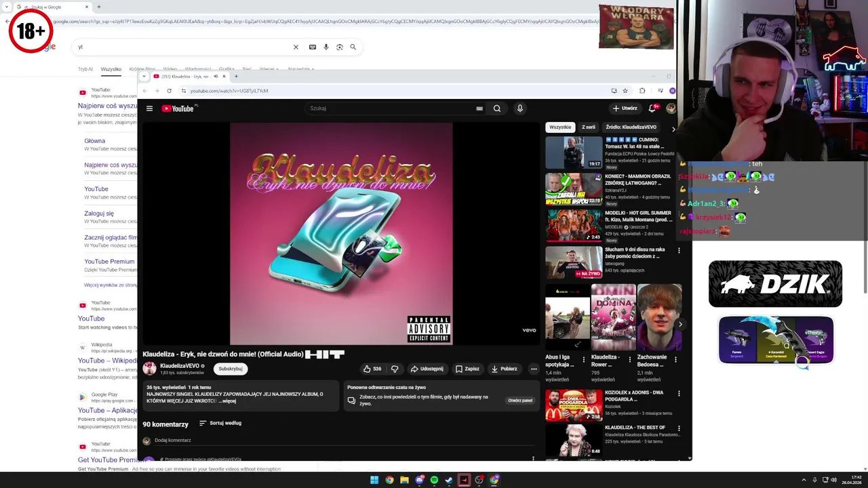Open options for Słucham 9 dni dissu video
Viewport: 868px width, 488px height.
pyautogui.click(x=679, y=250)
